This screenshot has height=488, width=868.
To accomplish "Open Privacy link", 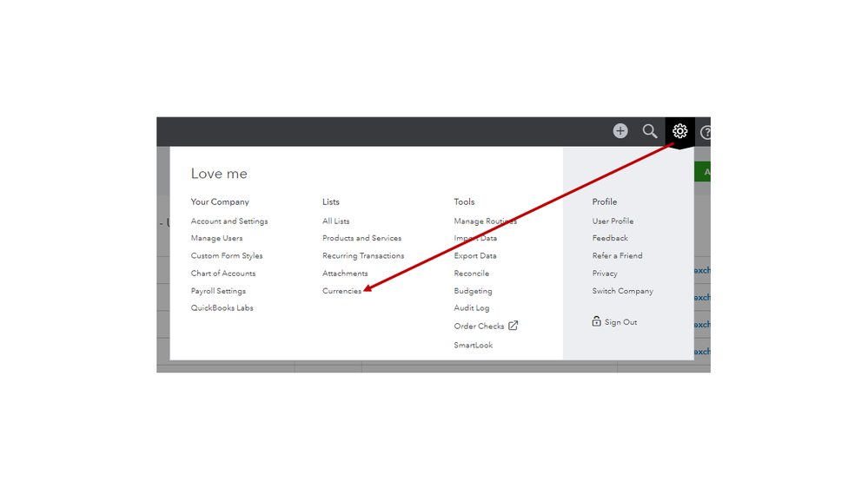I will 605,274.
